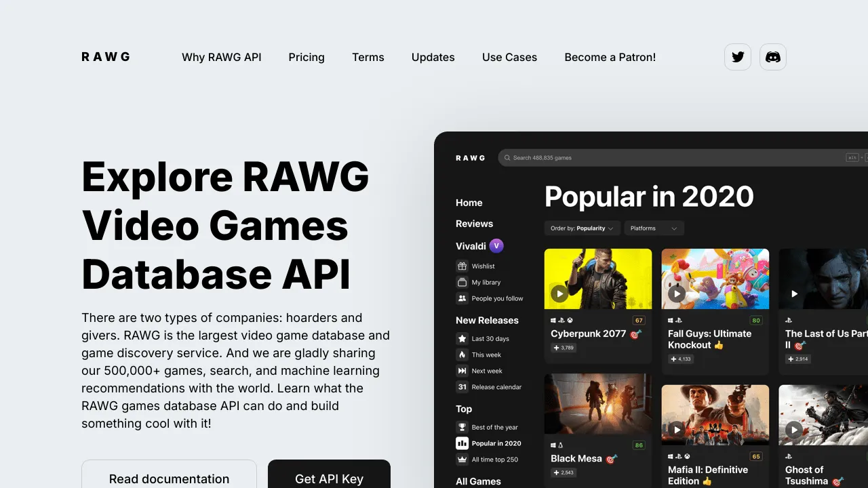Click the 80 metascore badge on Fall Guys
Viewport: 868px width, 488px height.
(756, 320)
